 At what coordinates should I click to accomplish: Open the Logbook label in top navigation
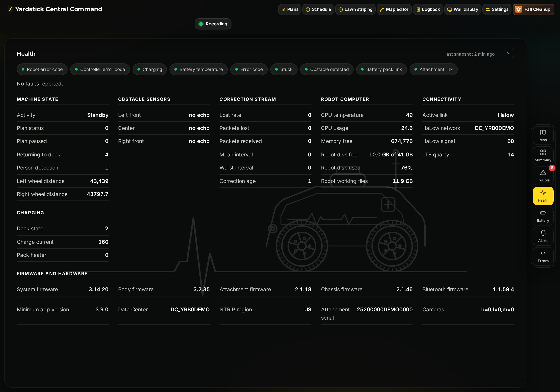(x=431, y=9)
